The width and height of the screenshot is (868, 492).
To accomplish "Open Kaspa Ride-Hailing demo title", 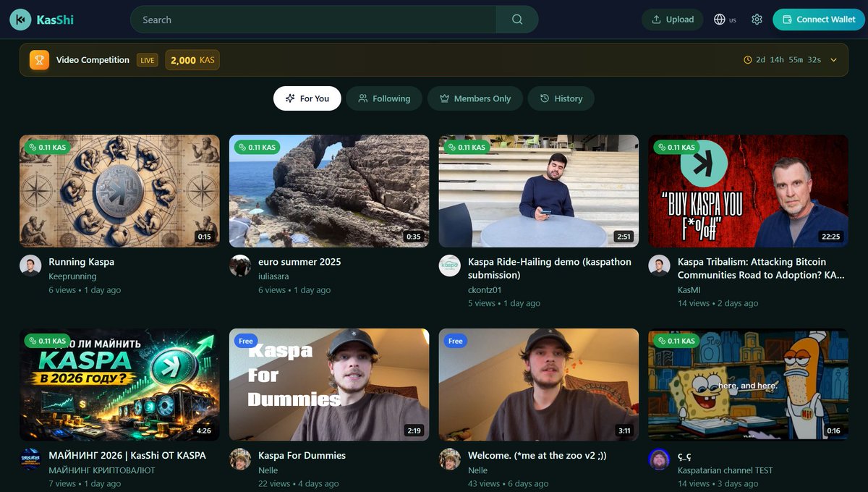I will 550,268.
